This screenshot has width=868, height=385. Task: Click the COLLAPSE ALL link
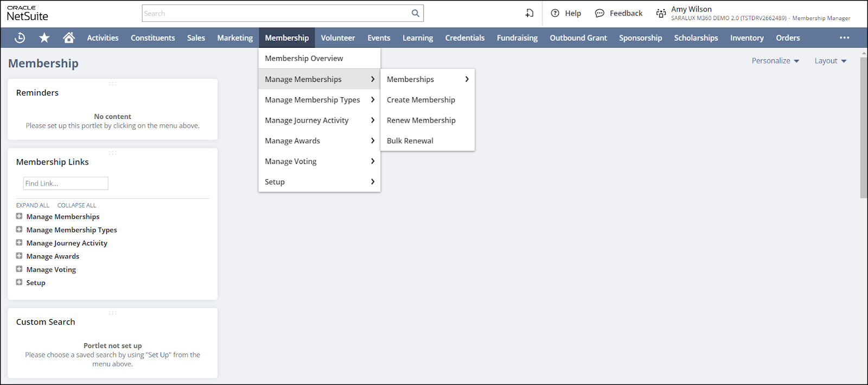pos(76,205)
